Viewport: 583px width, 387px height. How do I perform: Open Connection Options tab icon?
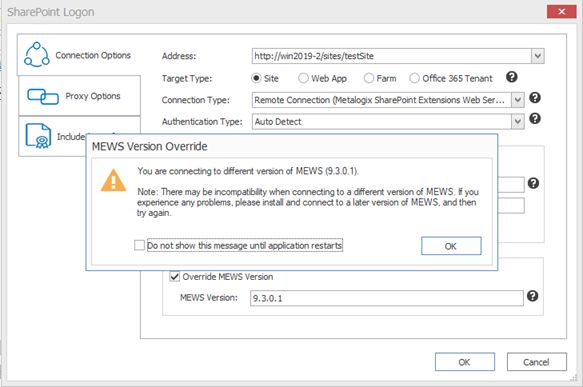[36, 55]
